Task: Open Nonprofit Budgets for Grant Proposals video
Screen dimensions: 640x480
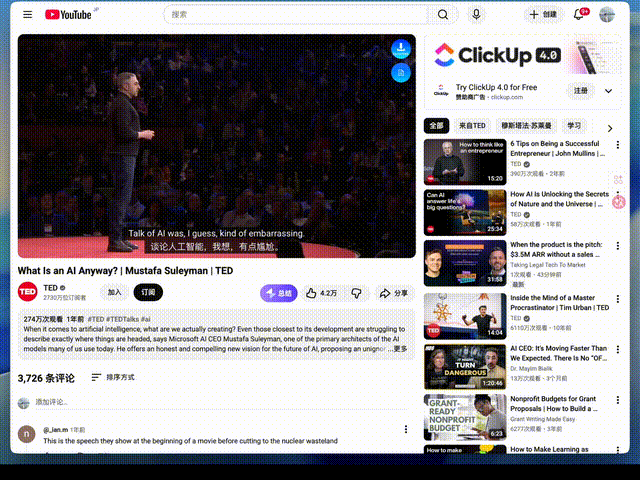Action: pyautogui.click(x=553, y=404)
